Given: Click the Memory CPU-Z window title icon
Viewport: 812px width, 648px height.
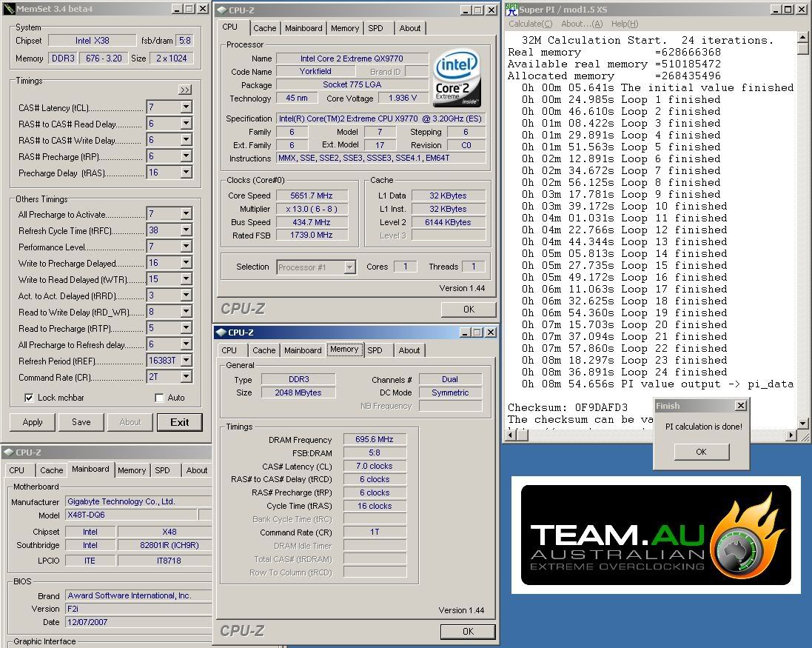Looking at the screenshot, I should (221, 332).
